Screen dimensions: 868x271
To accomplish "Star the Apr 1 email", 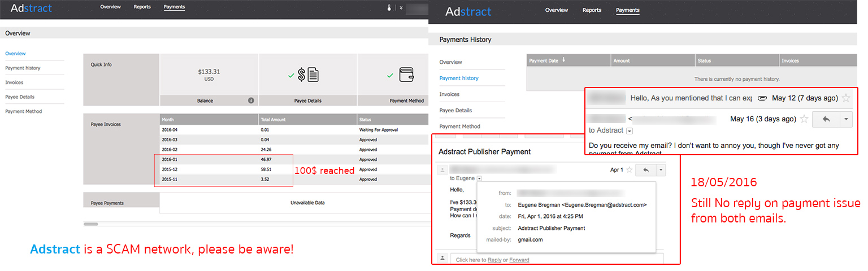I will pos(629,169).
